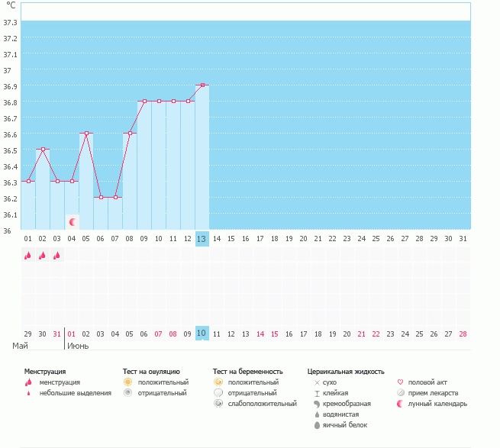This screenshot has height=448, width=500.
Task: Click the highlighted date 10 in June
Action: [202, 334]
